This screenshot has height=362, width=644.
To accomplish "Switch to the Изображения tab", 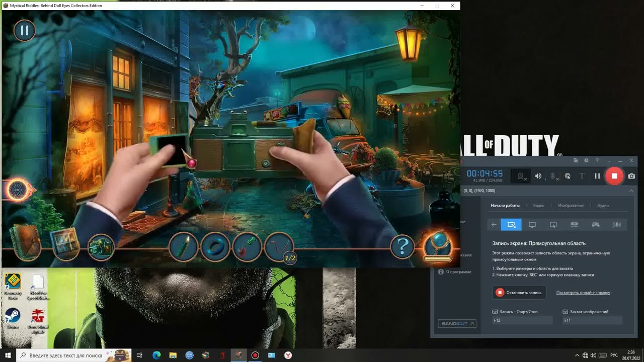I will 571,205.
